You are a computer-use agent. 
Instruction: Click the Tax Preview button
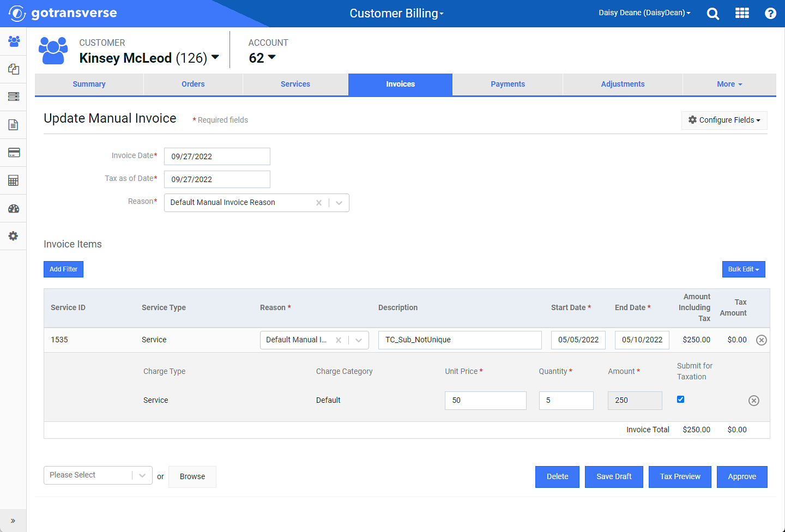pyautogui.click(x=680, y=477)
